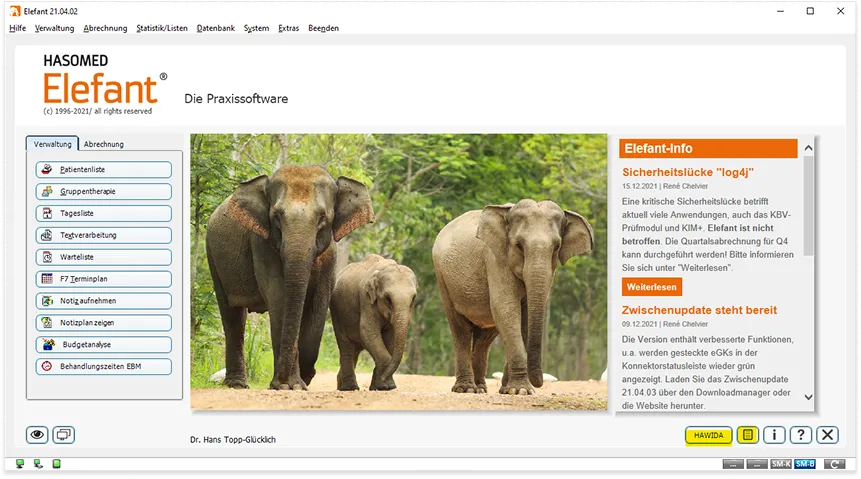Open the Patientenliste button
861x479 pixels.
click(103, 170)
